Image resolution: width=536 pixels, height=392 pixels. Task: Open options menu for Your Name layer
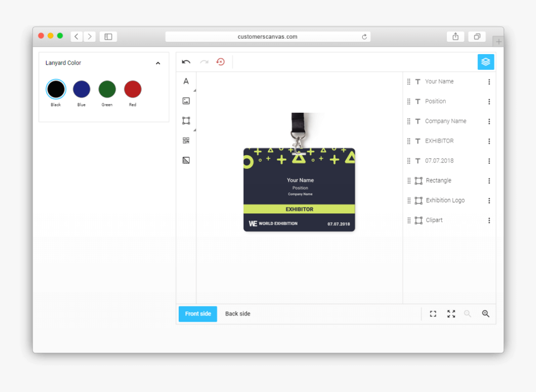489,82
